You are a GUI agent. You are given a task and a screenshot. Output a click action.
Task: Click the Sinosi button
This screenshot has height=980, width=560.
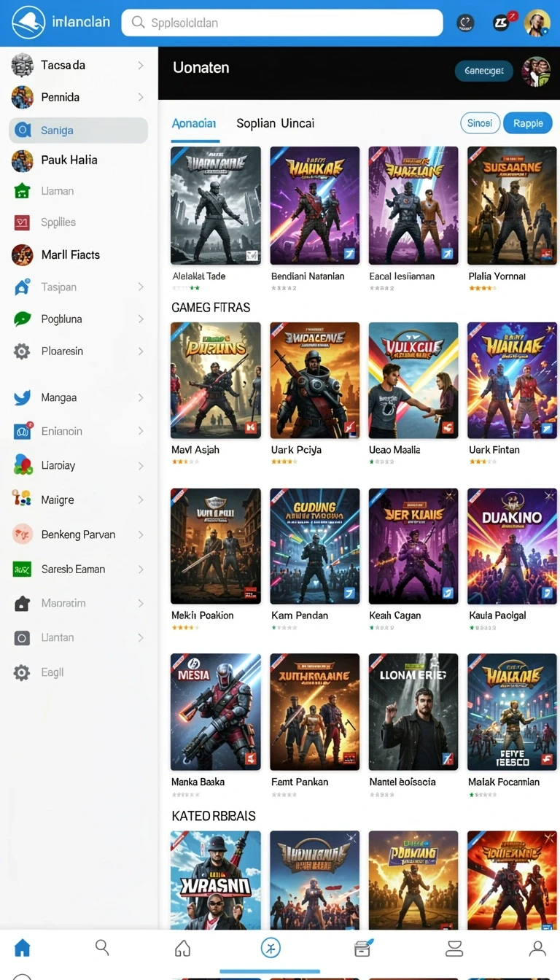click(480, 123)
